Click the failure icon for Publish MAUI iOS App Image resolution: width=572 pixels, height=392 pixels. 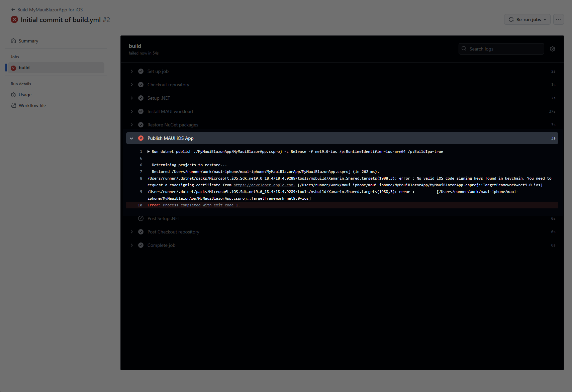141,138
